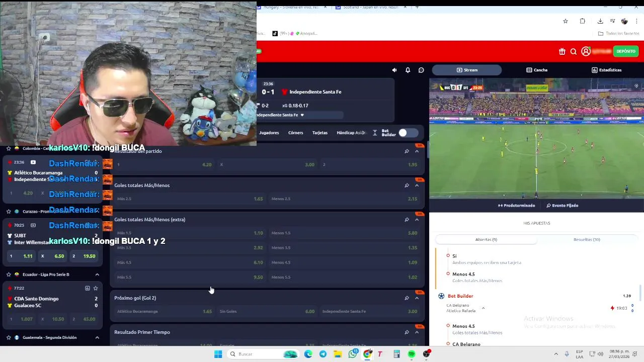
Task: Pin the Resultado del partido market
Action: click(407, 151)
